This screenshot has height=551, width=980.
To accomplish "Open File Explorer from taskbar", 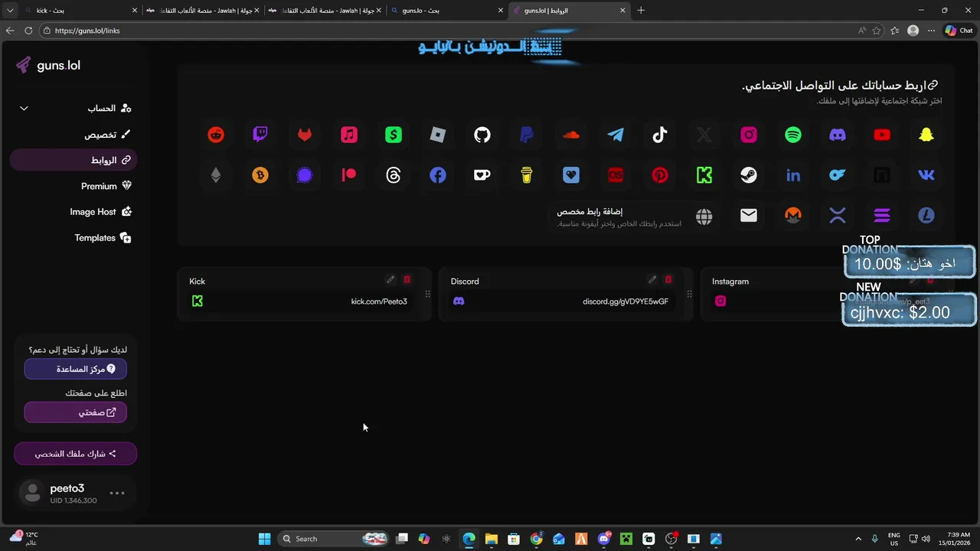I will 491,539.
